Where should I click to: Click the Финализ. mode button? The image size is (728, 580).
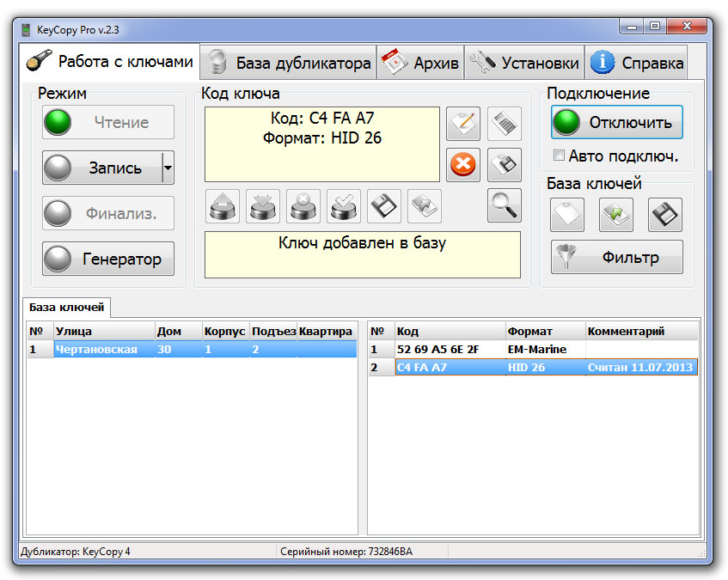click(108, 213)
